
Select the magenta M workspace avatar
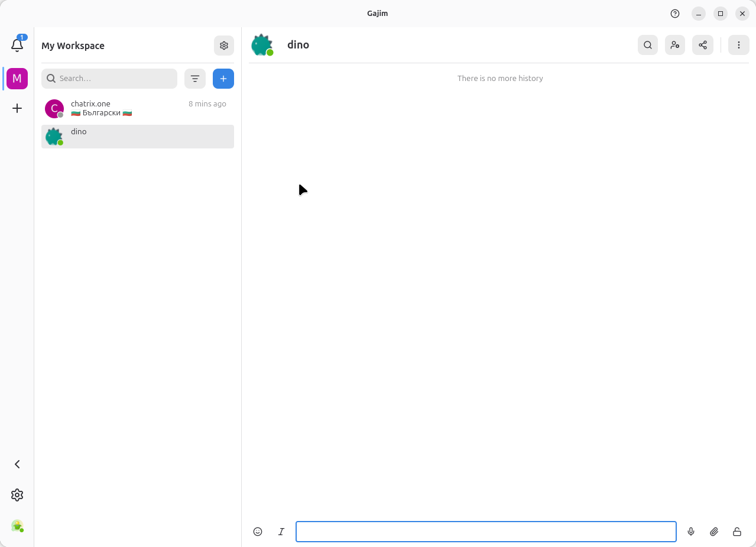pos(17,78)
